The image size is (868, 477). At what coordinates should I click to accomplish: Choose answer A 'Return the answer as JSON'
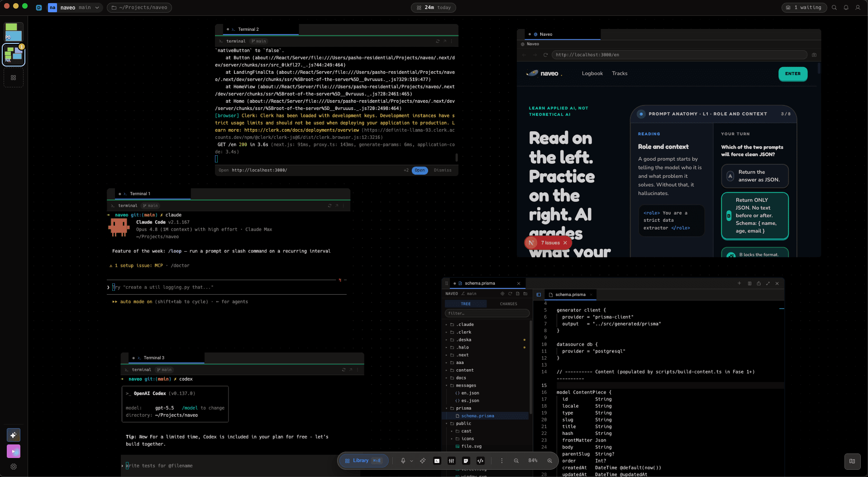754,176
